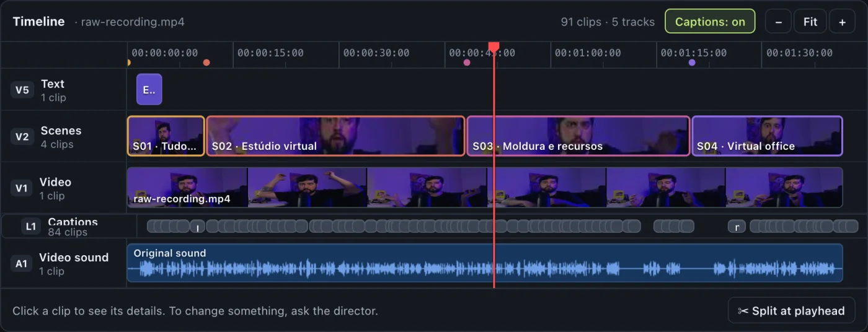Toggle the Captions: on button
This screenshot has width=868, height=332.
(710, 21)
